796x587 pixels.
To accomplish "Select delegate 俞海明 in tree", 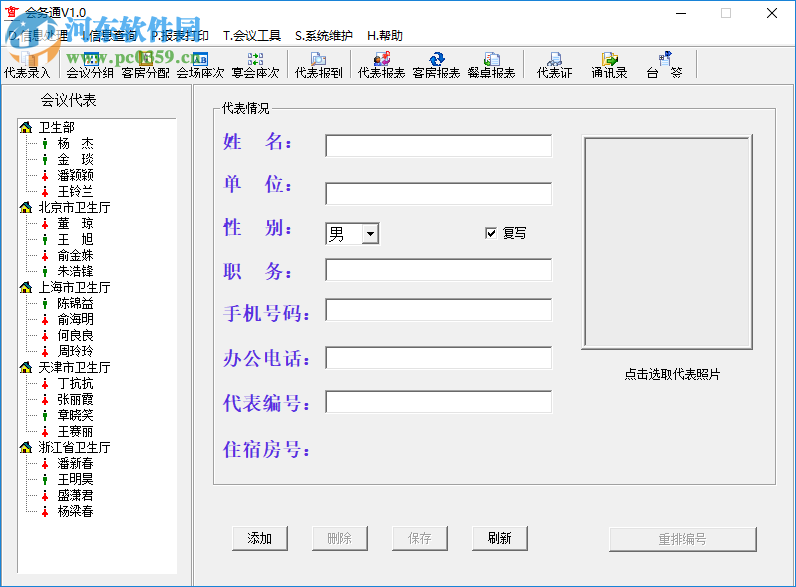I will point(75,319).
